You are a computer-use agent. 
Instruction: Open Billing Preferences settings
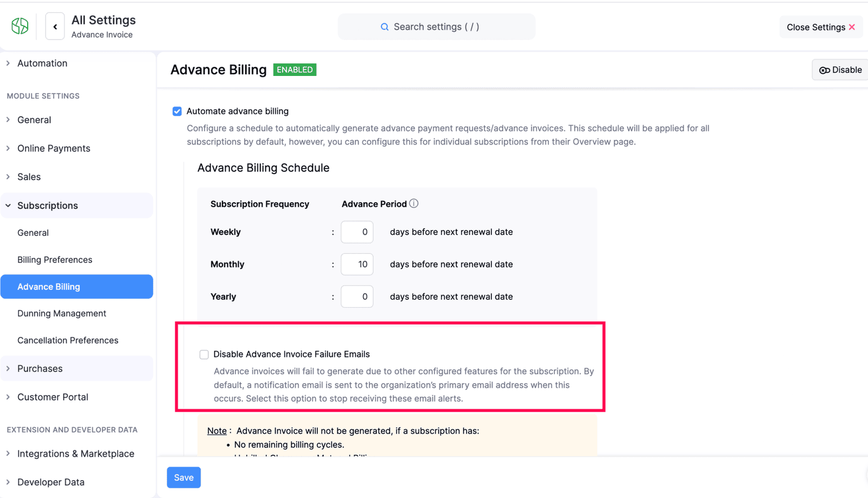[55, 259]
